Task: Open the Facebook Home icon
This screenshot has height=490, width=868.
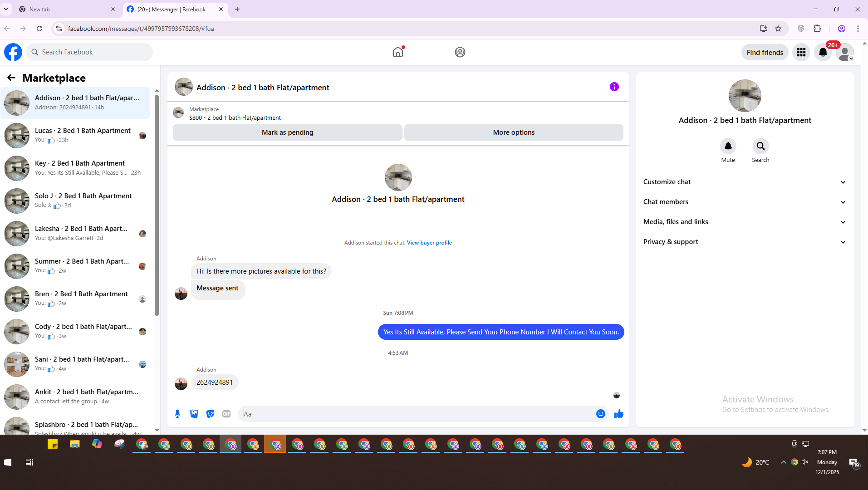Action: pos(398,52)
